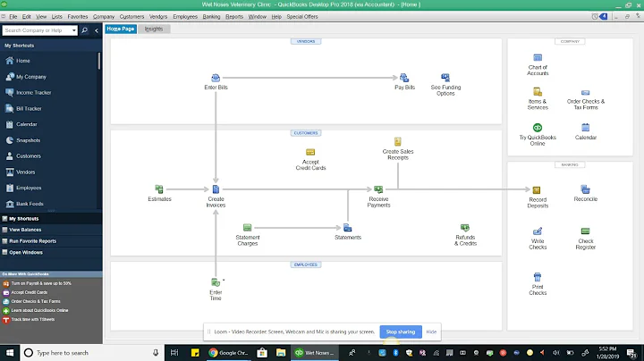Open Refunds & Credits icon
This screenshot has height=361, width=644.
pos(464,228)
